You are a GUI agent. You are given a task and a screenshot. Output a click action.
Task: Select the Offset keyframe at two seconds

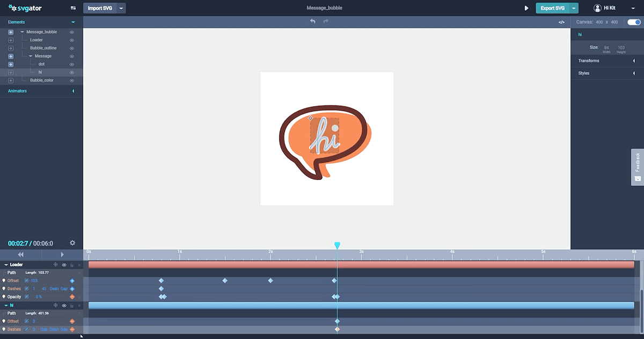270,280
